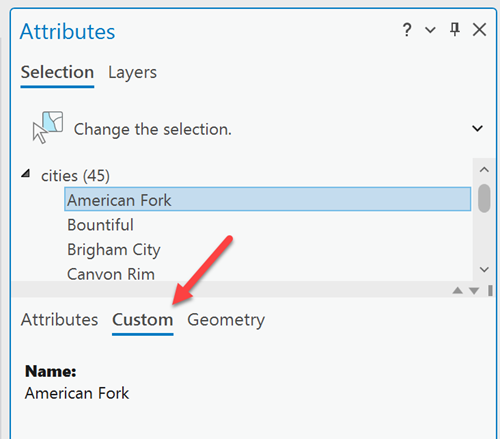Viewport: 500px width, 439px height.
Task: Click the splitter down triangle
Action: (x=474, y=291)
